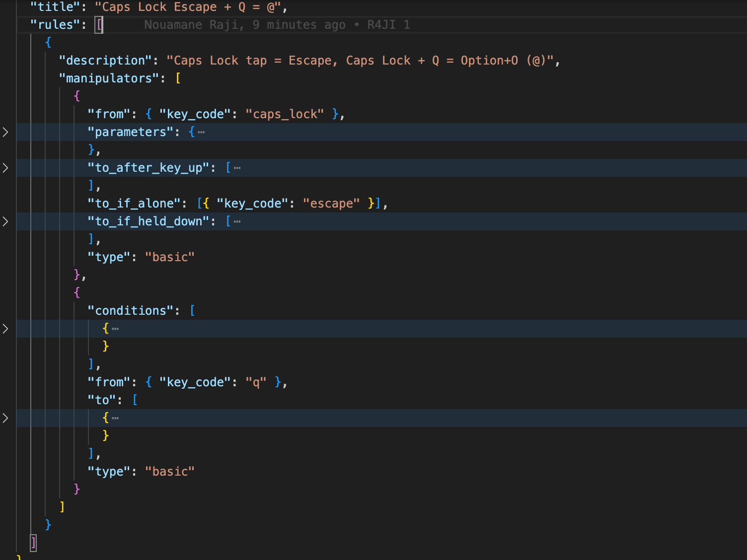
Task: Expand the "to_if_held_down" gutter fold arrow
Action: tap(5, 221)
